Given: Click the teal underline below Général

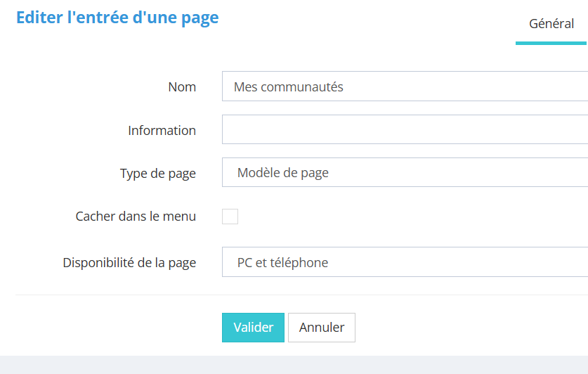Looking at the screenshot, I should (551, 43).
